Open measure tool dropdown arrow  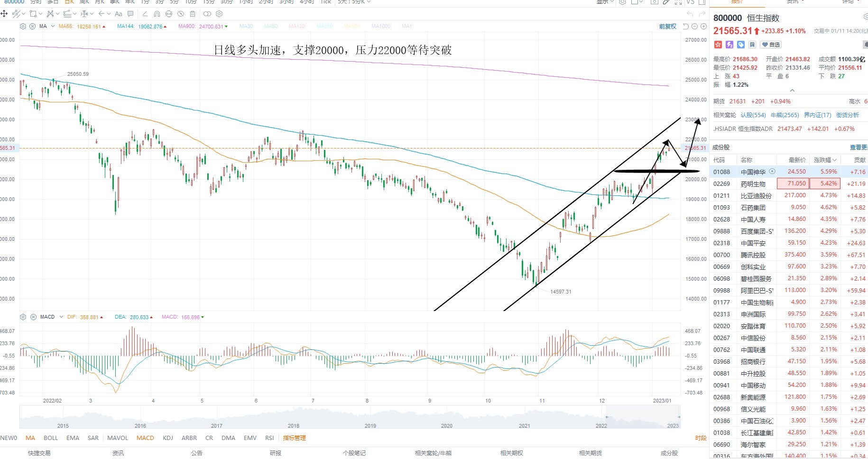pos(92,14)
